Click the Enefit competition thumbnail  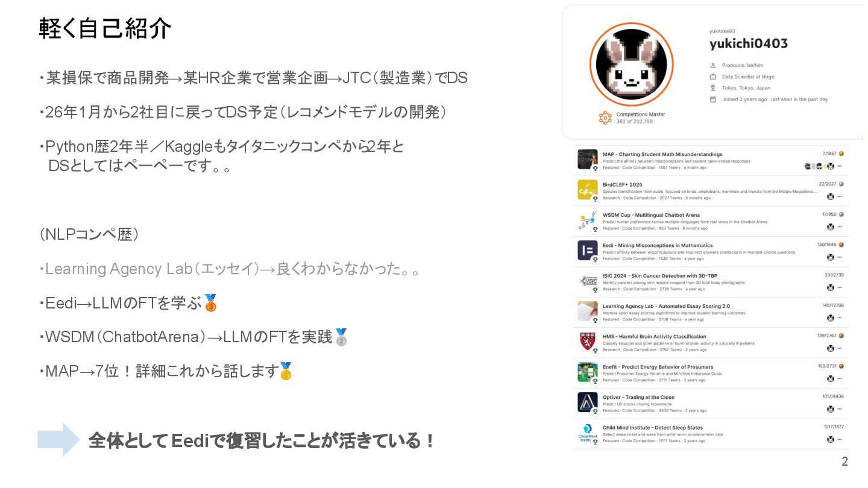587,372
